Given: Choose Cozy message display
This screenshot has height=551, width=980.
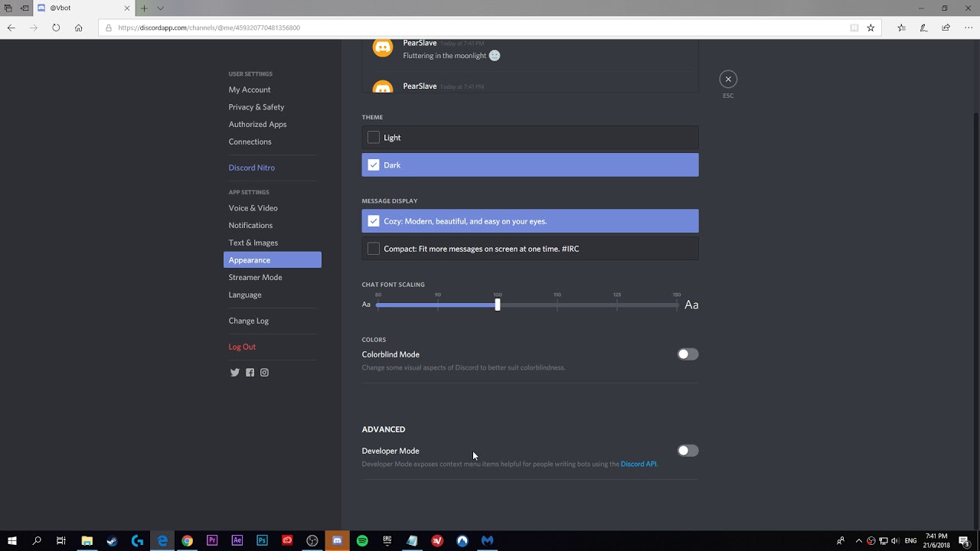Looking at the screenshot, I should coord(530,221).
